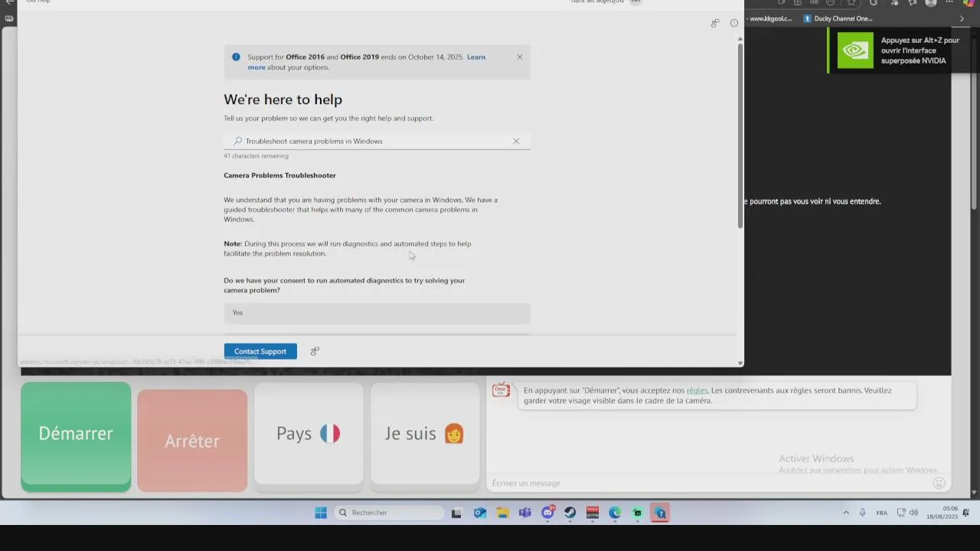Open Steam from the taskbar
980x551 pixels.
click(x=570, y=513)
